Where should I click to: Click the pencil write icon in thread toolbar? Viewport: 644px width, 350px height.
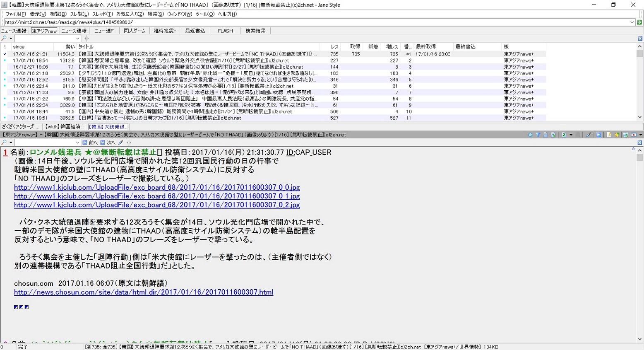pos(588,135)
